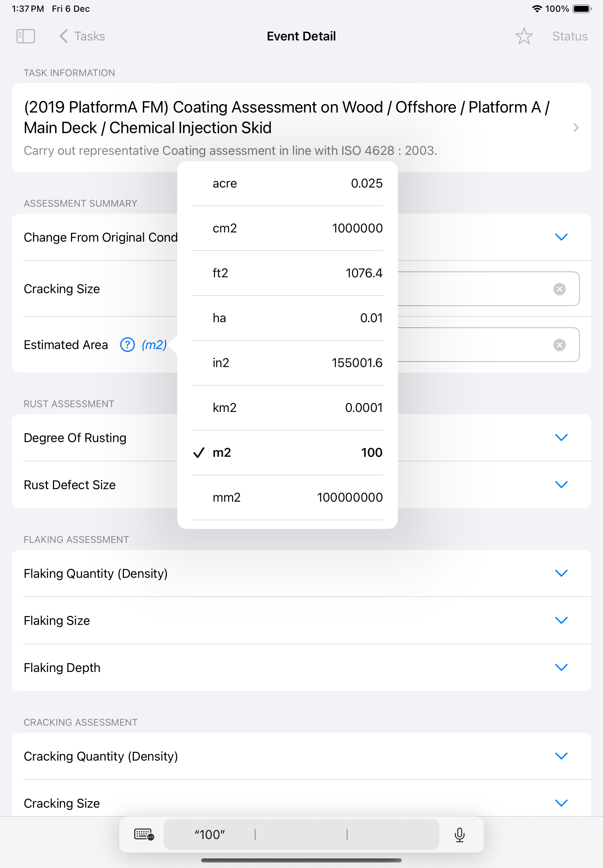Toggle the sidebar panel icon
Viewport: 603px width, 868px height.
click(26, 36)
